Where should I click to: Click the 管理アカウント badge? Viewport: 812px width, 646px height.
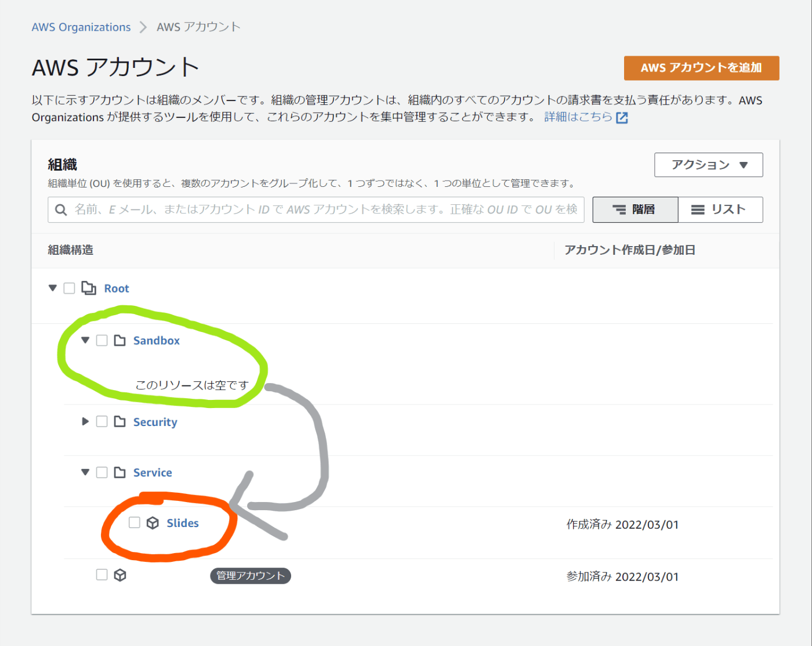point(251,576)
